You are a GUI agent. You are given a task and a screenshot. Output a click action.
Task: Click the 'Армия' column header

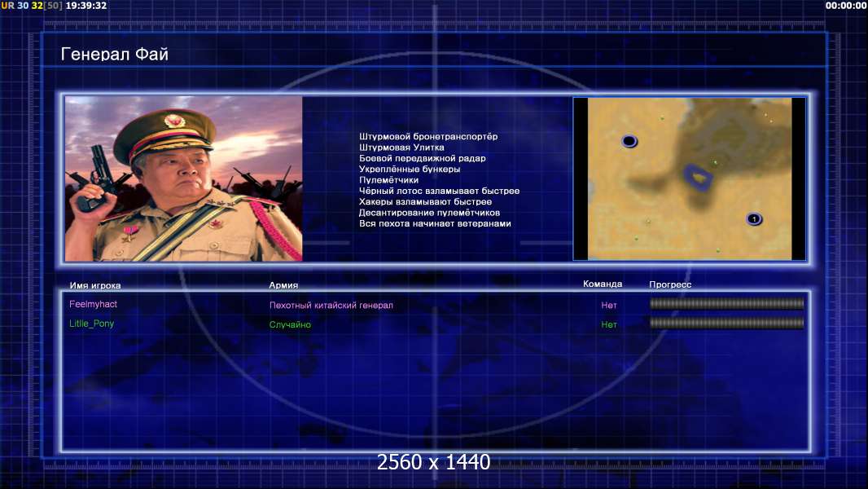pyautogui.click(x=283, y=285)
